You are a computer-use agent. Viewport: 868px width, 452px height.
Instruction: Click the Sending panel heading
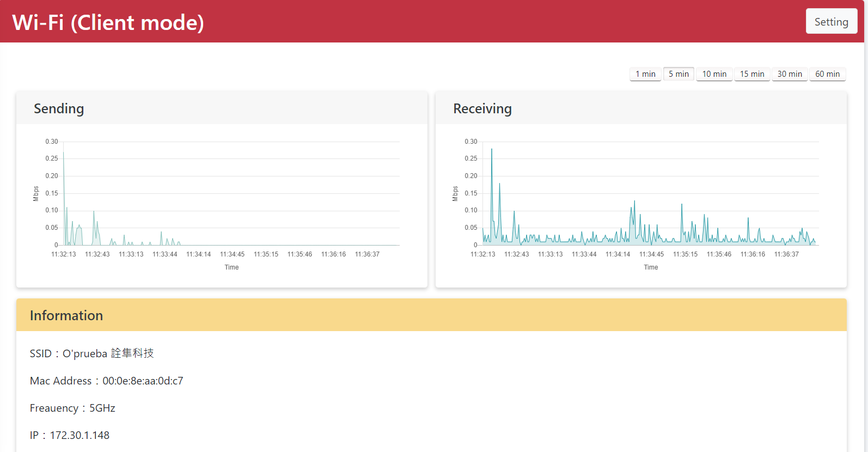(x=59, y=108)
